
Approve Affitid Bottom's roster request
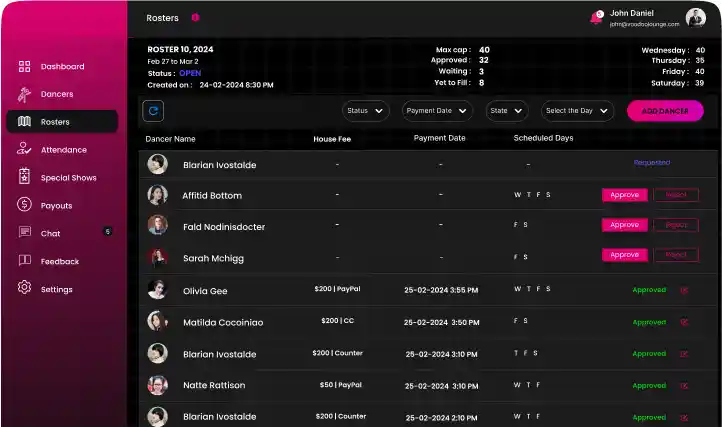624,195
